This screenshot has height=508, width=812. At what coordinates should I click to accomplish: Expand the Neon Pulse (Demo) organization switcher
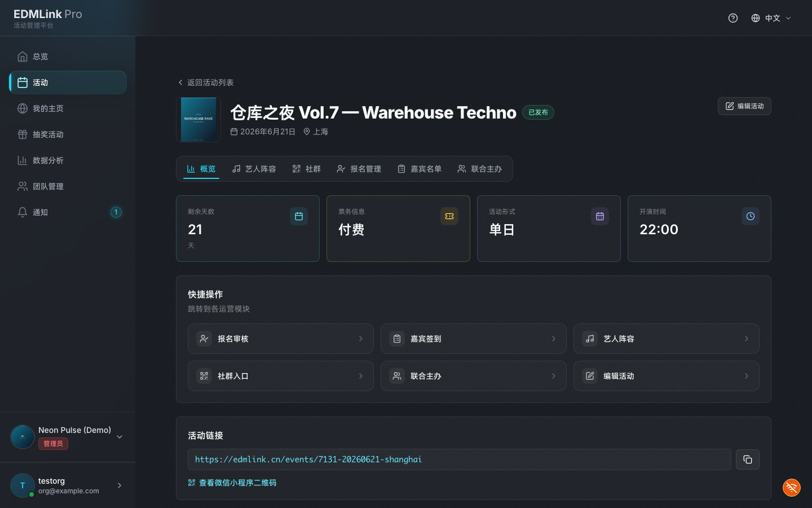click(x=68, y=437)
